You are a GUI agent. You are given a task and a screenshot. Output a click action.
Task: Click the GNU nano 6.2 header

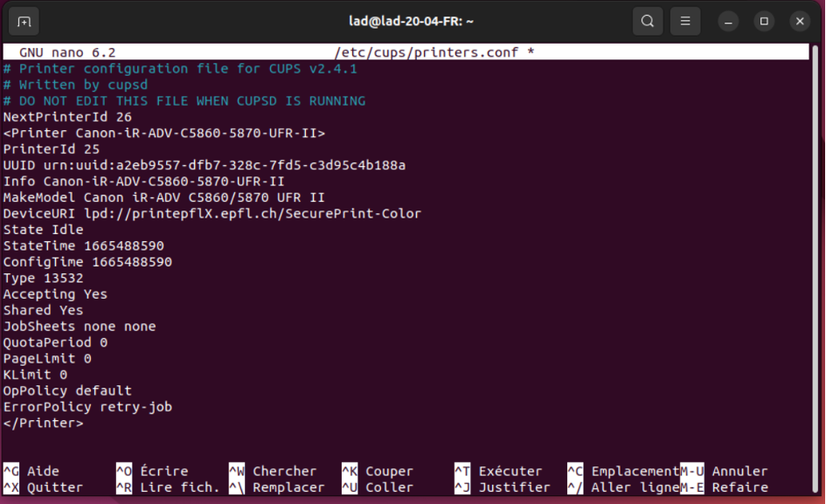67,52
